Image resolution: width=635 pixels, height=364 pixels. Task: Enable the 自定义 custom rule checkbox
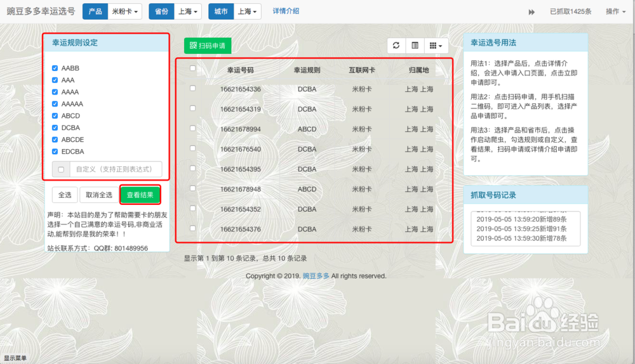[x=61, y=169]
